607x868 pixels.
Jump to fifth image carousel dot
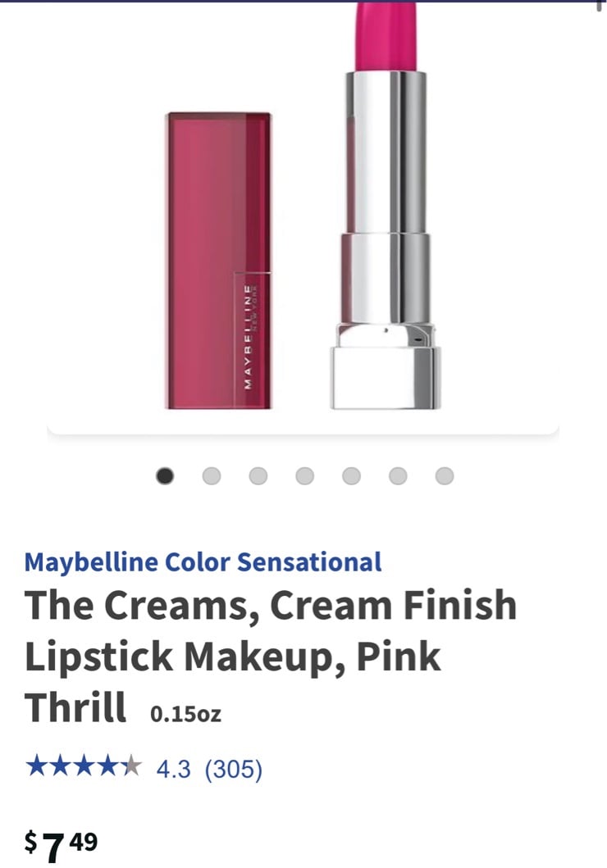pos(351,475)
